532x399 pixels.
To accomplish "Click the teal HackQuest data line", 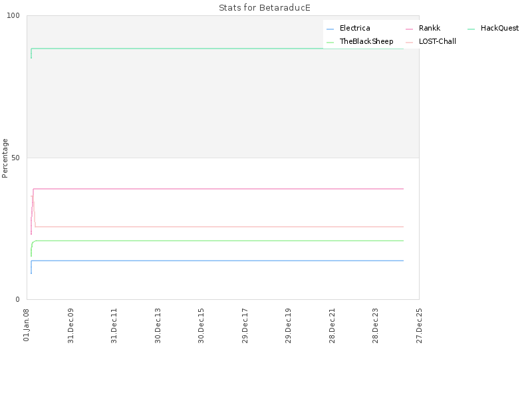I will [217, 49].
